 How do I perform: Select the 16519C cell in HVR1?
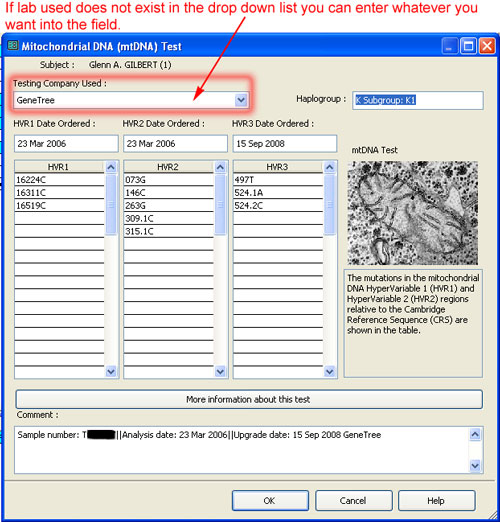click(x=59, y=206)
